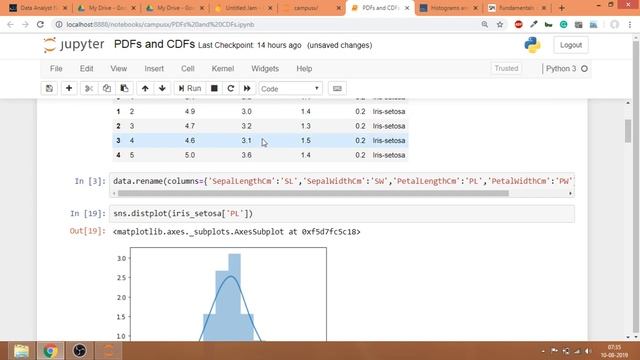This screenshot has width=640, height=360.
Task: Restart the kernel circular arrow icon
Action: click(x=231, y=89)
